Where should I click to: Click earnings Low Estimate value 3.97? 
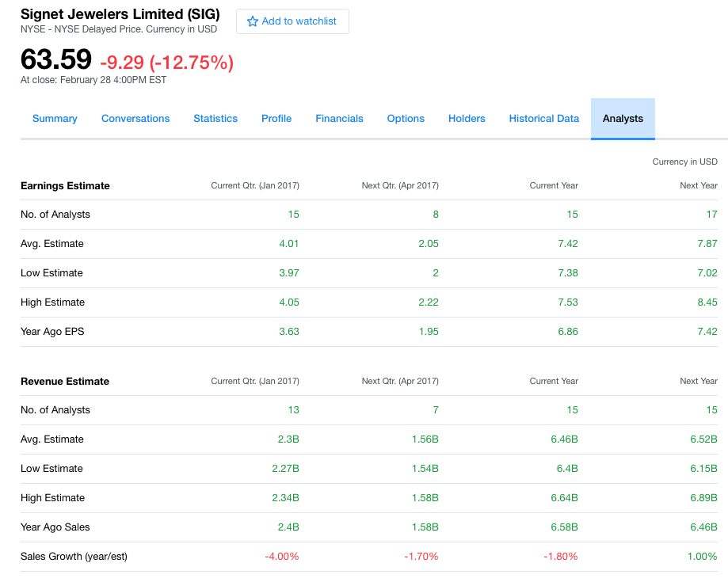[x=289, y=273]
